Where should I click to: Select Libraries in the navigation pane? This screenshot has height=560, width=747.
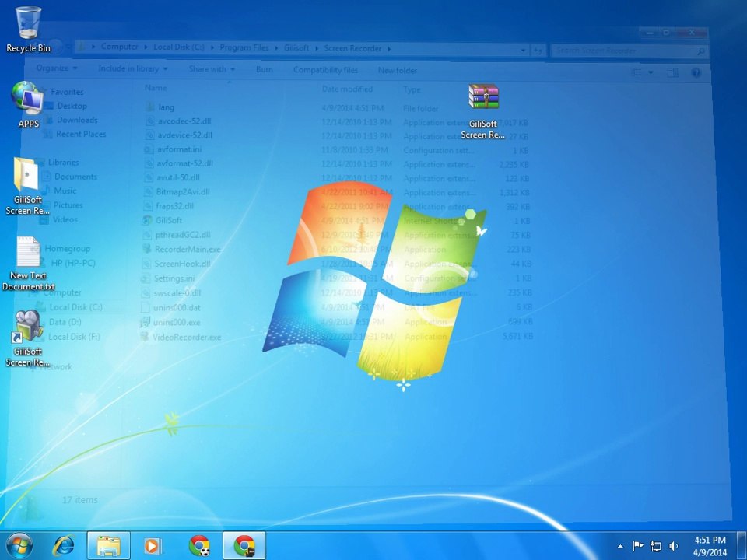click(x=63, y=163)
